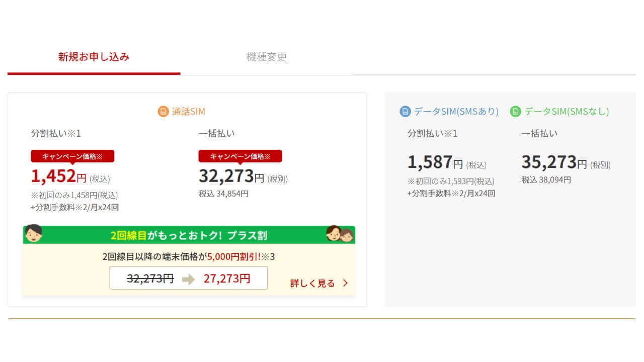Click the chevron next to 詳しく見る
The height and width of the screenshot is (362, 644).
[x=345, y=283]
